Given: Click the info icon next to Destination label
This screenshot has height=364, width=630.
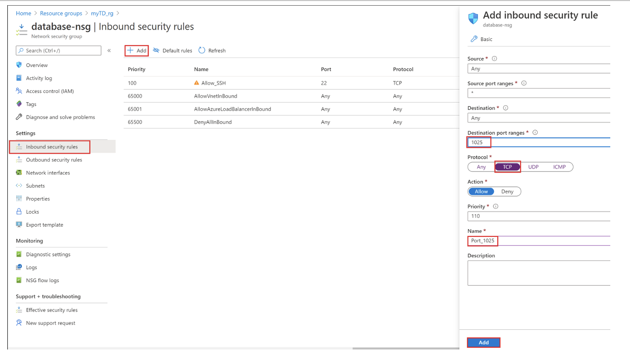Looking at the screenshot, I should click(505, 108).
